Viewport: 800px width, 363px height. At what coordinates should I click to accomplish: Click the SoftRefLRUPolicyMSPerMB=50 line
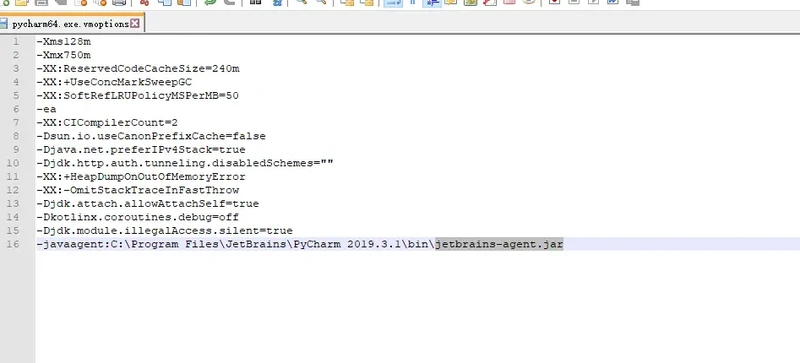pyautogui.click(x=138, y=95)
